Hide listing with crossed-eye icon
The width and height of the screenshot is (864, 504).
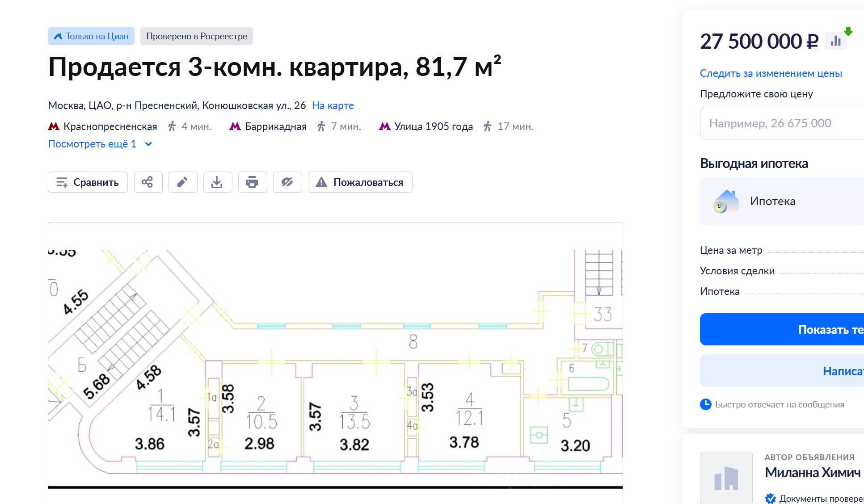point(287,182)
